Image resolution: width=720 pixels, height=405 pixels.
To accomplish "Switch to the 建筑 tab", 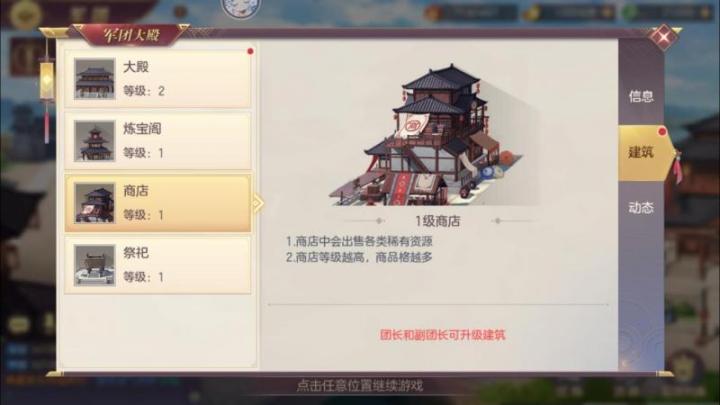I will tap(641, 152).
